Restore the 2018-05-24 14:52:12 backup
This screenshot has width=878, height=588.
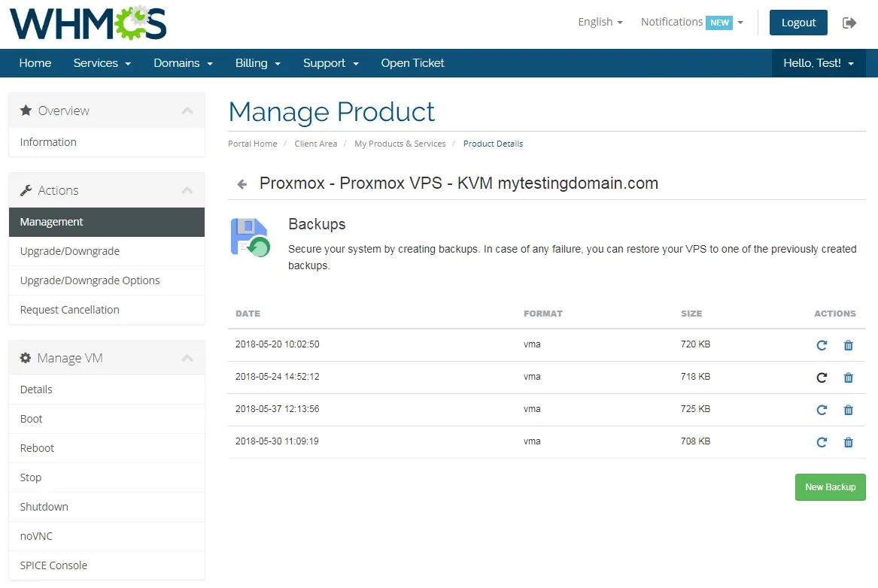822,377
